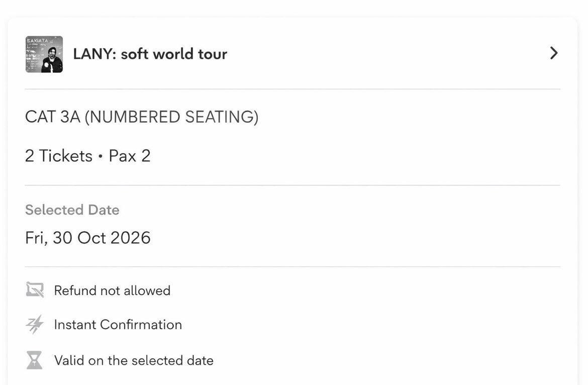This screenshot has width=588, height=385.
Task: Select the 'Refund not allowed' text
Action: 112,291
